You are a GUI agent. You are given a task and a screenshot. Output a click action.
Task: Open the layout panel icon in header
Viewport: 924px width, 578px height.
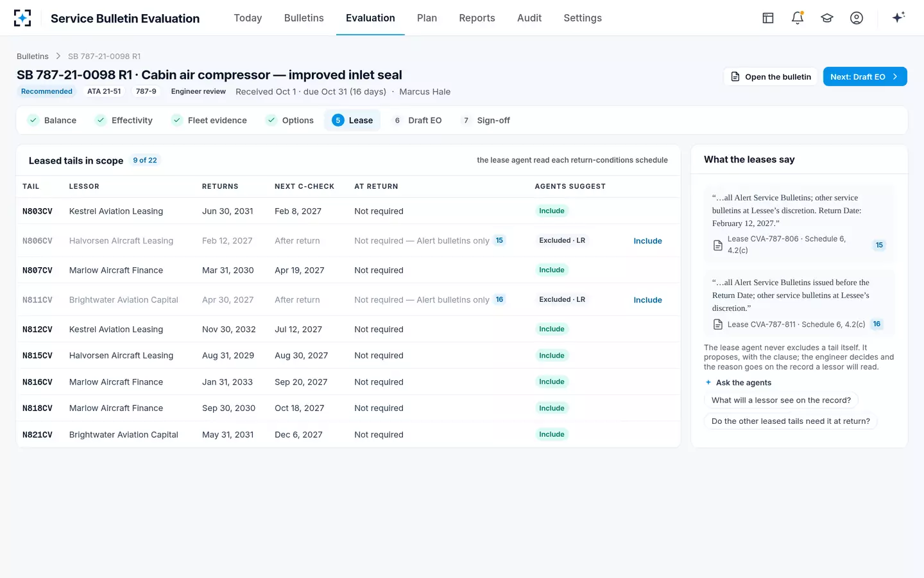[768, 18]
